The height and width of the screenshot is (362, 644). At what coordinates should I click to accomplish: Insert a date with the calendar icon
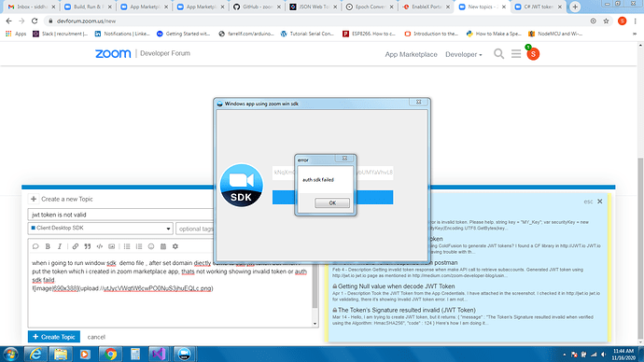163,246
